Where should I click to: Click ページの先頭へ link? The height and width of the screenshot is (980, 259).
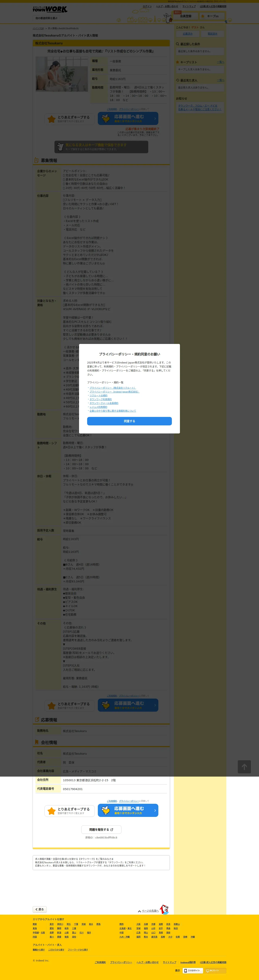(150, 911)
